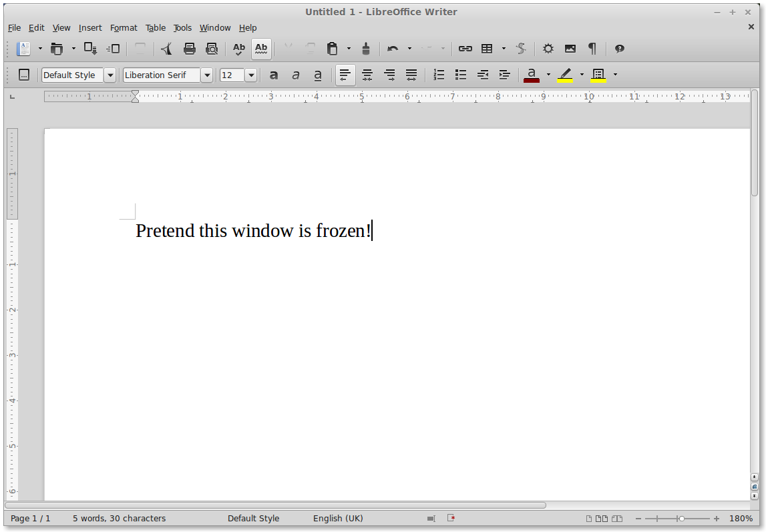
Task: Toggle AutoSpellcheck on the toolbar
Action: pyautogui.click(x=261, y=49)
